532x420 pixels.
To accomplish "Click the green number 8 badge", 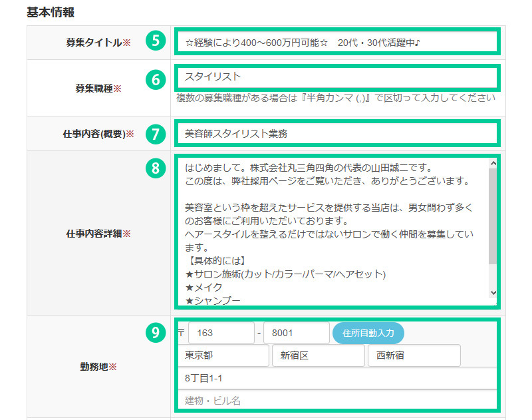I will 155,168.
